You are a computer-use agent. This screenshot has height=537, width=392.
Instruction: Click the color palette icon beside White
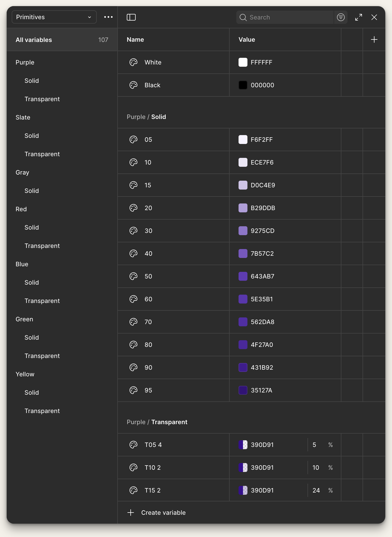(133, 62)
